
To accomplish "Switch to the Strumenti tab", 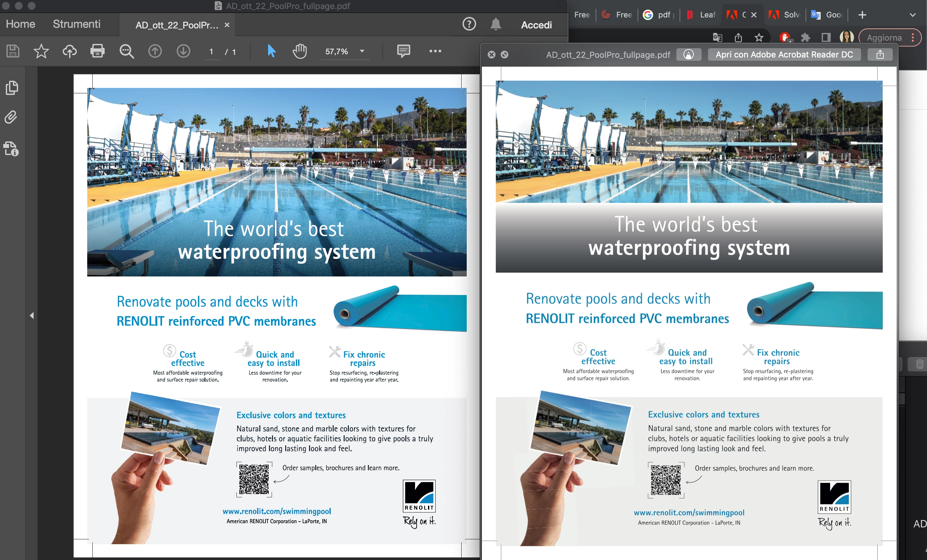I will point(76,24).
